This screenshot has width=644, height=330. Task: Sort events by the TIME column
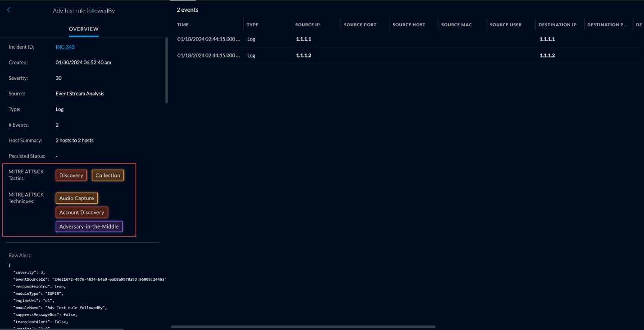tap(182, 25)
